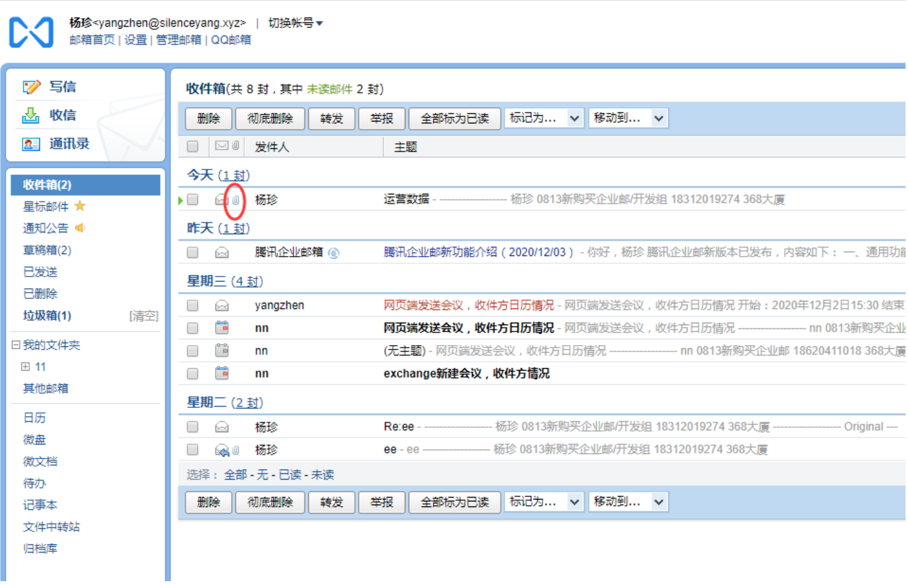The width and height of the screenshot is (908, 588).
Task: Click the top 全部标为已读 button
Action: pos(455,118)
